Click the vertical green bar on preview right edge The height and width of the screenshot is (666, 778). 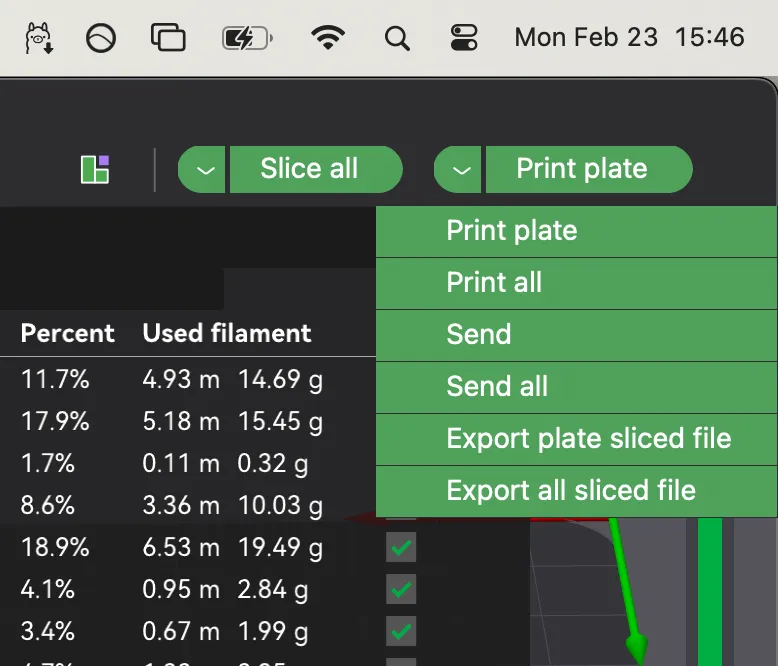pyautogui.click(x=710, y=592)
